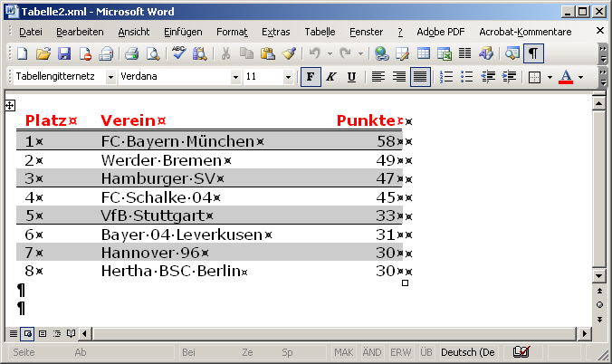Open the Extras menu
612x364 pixels.
pos(275,32)
